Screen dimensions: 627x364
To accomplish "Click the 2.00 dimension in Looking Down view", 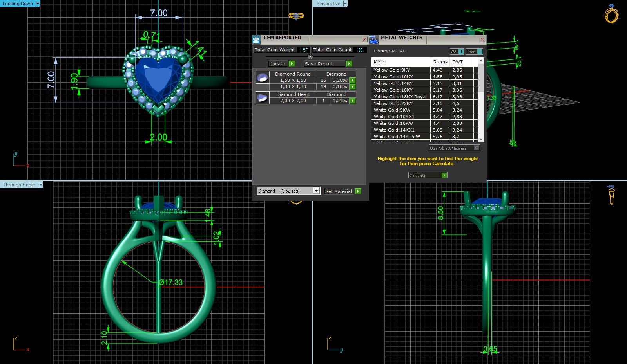I will point(159,137).
